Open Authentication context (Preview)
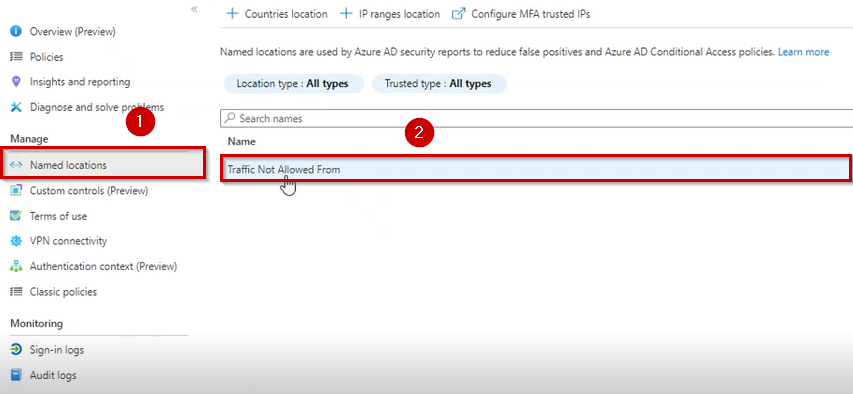This screenshot has width=853, height=394. [x=103, y=266]
